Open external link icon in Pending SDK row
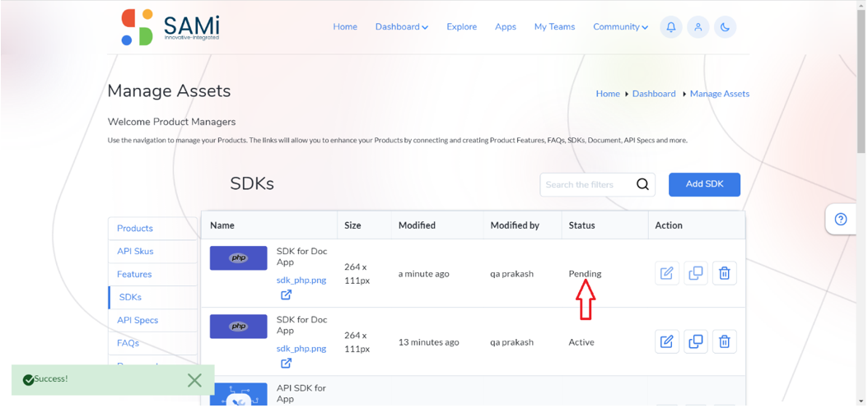Viewport: 868px width, 408px height. point(286,295)
